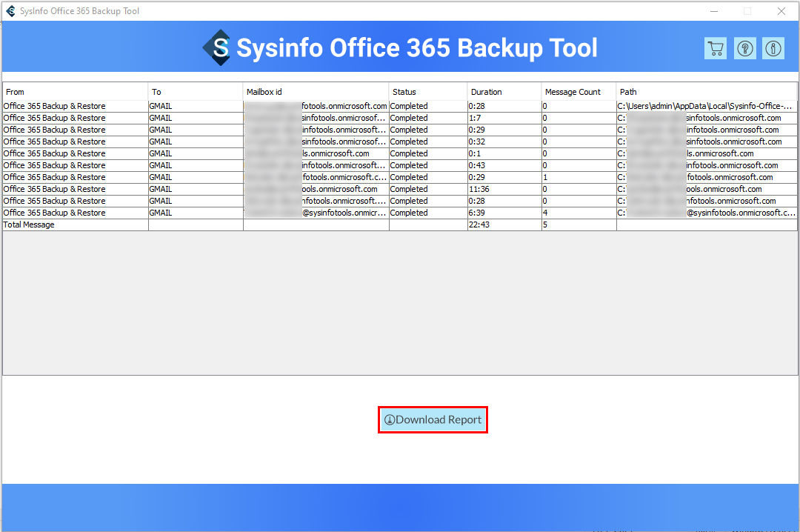Open the help question mark icon
Screen dimensions: 800x532
(744, 49)
